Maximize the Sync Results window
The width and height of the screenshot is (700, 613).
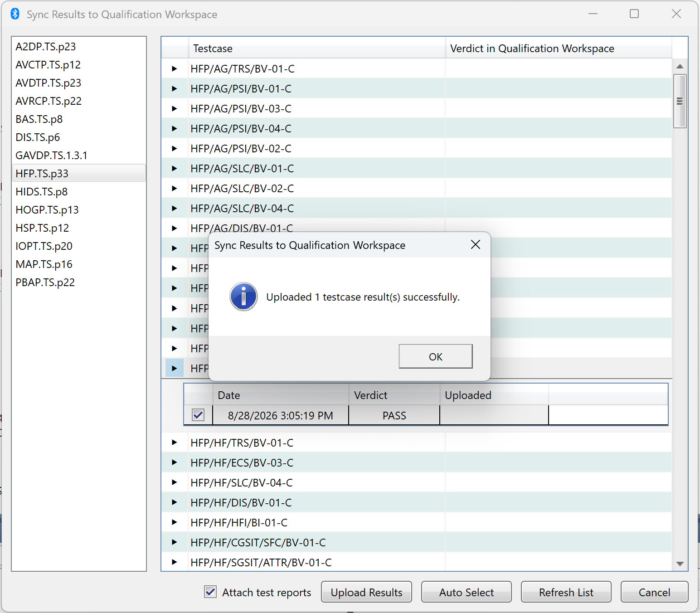click(634, 14)
